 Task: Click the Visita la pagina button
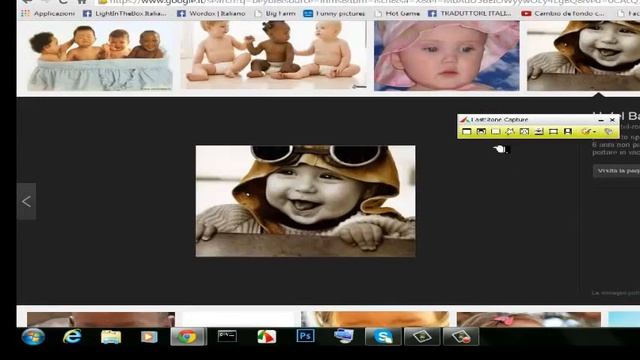pos(616,171)
